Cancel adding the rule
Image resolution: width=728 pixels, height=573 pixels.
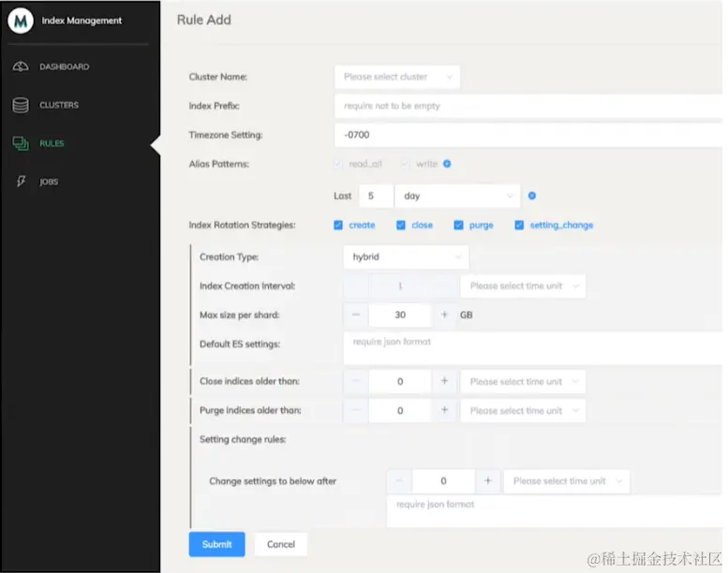pos(281,544)
